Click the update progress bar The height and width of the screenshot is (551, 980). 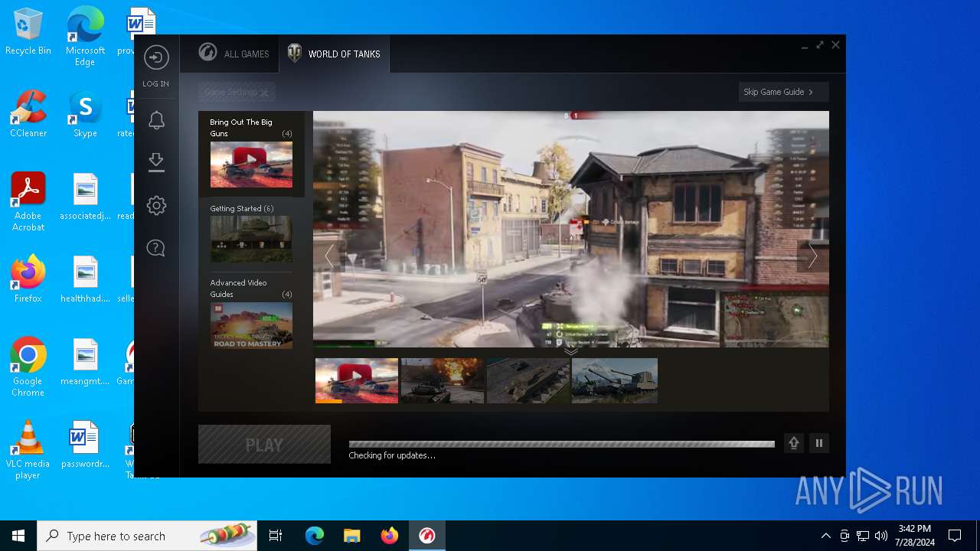click(x=562, y=444)
